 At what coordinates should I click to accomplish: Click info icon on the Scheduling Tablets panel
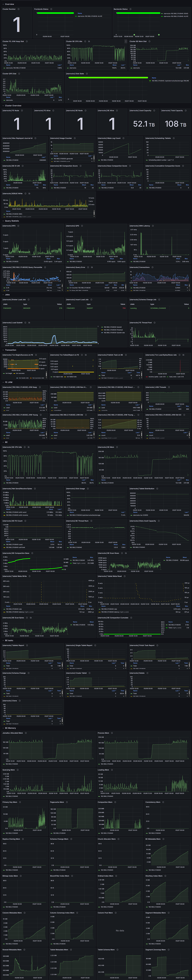click(174, 139)
